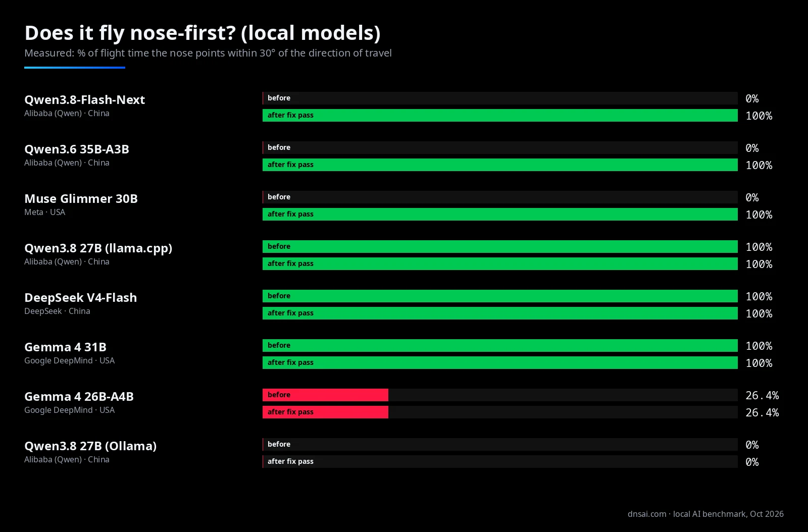This screenshot has width=808, height=532.
Task: Click 'Google DeepMind · USA' under Gemma 4 31B
Action: click(70, 360)
